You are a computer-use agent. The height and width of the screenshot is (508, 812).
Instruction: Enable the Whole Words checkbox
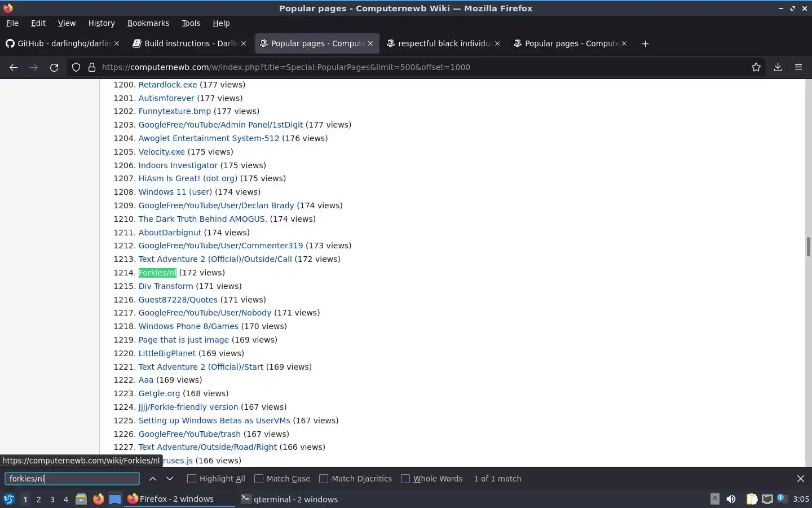(x=405, y=479)
